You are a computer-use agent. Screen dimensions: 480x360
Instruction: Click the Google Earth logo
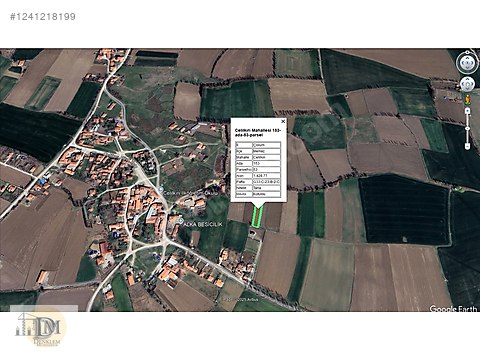(x=453, y=309)
